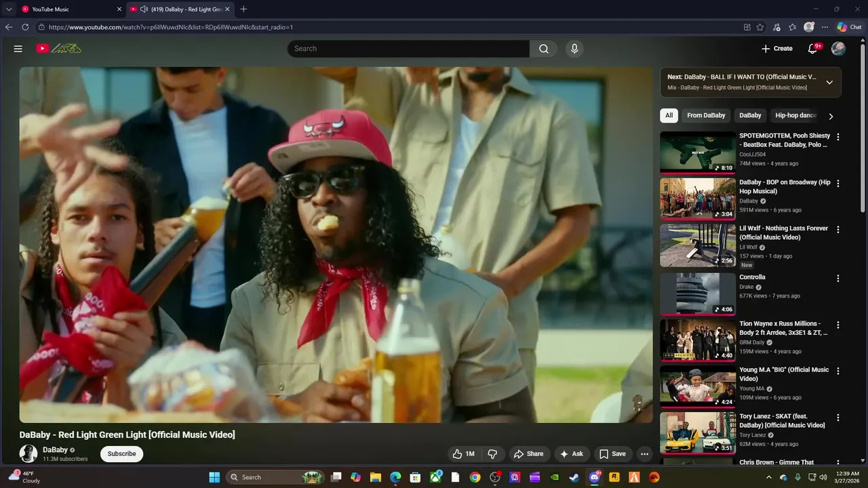Open Tion Wayne Body 2 title
Viewport: 868px width, 488px height.
click(783, 328)
